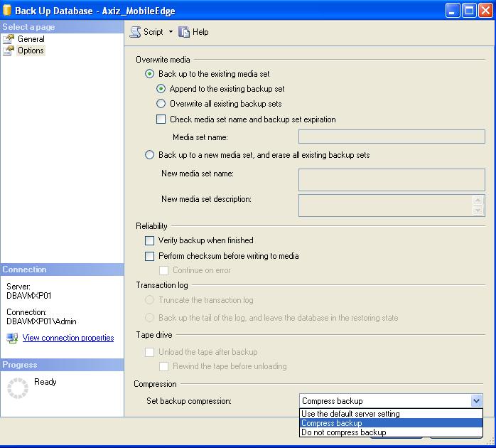Click the Help book icon
Screen dimensions: 496x448
pos(184,32)
